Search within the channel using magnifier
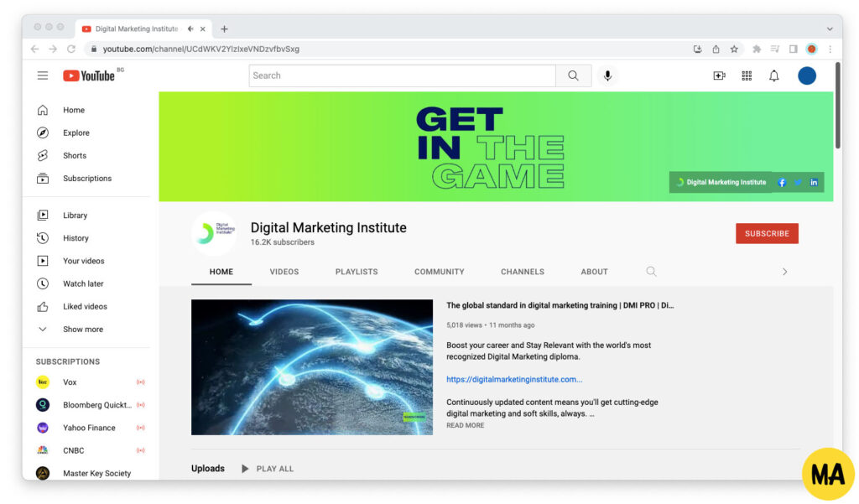 coord(651,271)
